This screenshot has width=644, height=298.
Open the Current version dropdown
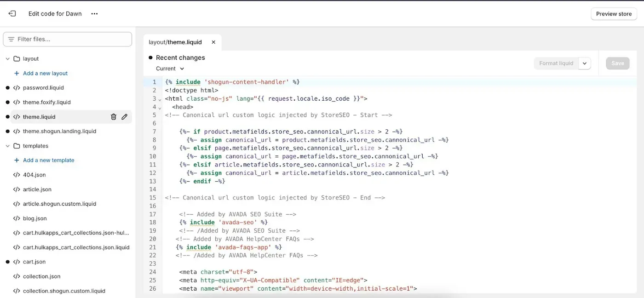170,69
